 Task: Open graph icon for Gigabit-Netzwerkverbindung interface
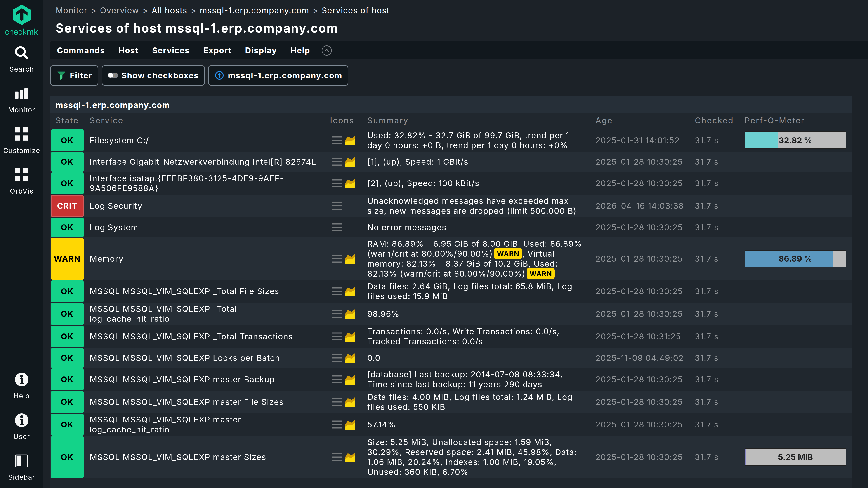coord(350,162)
